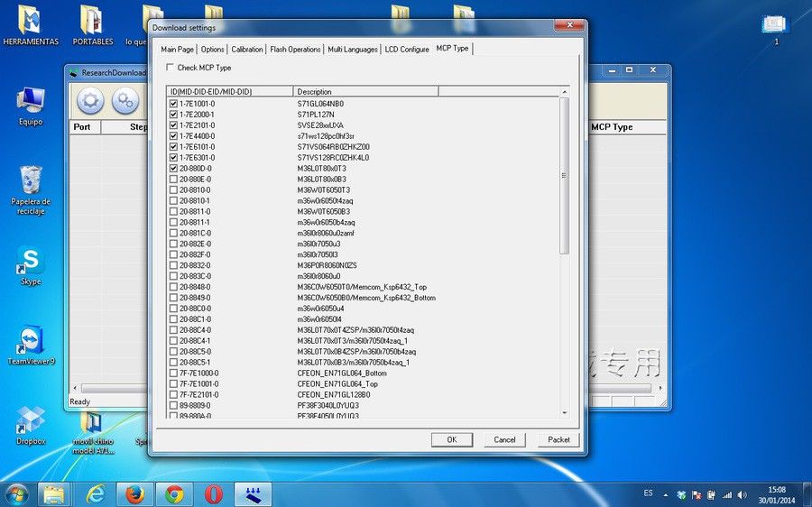Click the double-gear icon in ResearchDownload toolbar
The height and width of the screenshot is (507, 812).
click(x=125, y=100)
